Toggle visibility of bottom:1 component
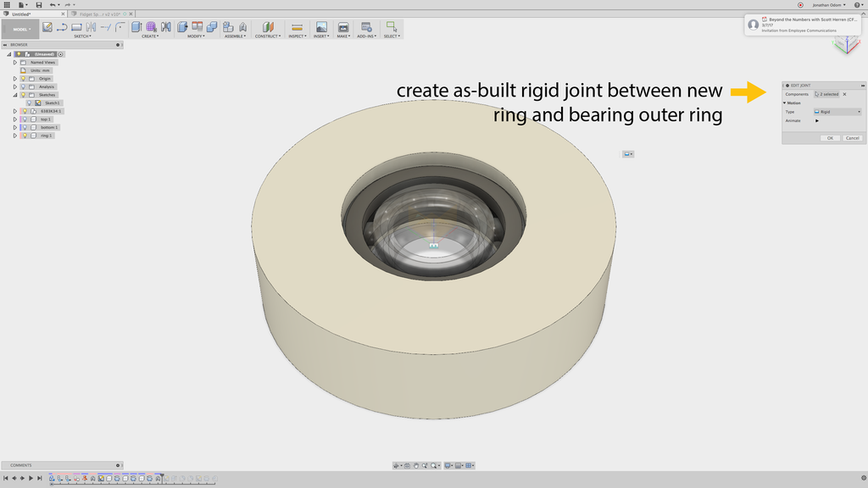The height and width of the screenshot is (488, 868). coord(25,127)
